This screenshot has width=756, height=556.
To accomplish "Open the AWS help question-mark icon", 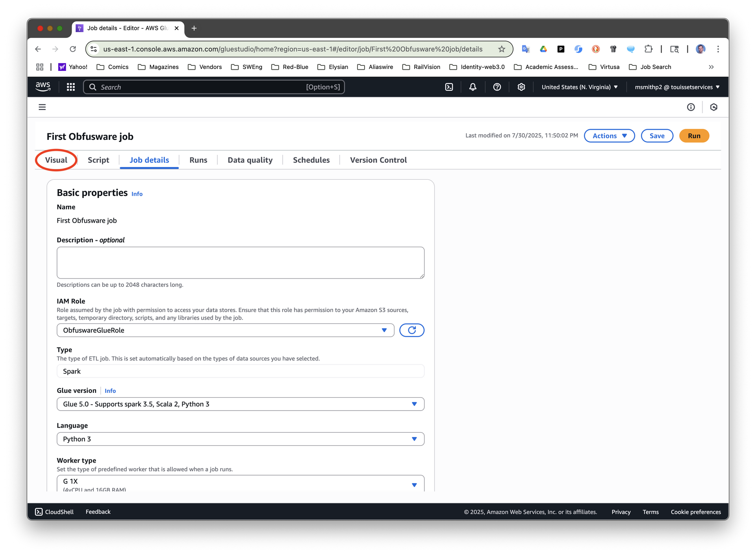I will point(497,87).
